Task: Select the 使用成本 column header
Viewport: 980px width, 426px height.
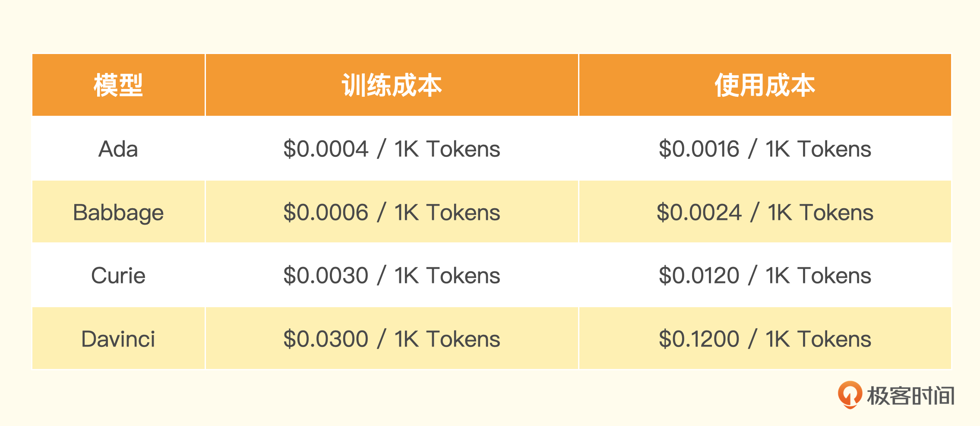Action: point(765,85)
